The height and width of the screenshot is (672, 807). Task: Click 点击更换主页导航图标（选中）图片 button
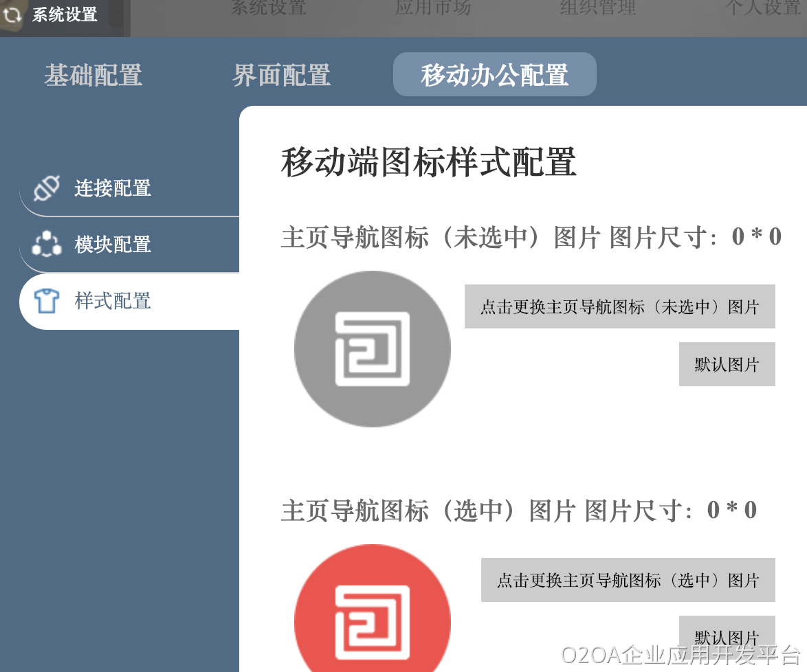628,580
